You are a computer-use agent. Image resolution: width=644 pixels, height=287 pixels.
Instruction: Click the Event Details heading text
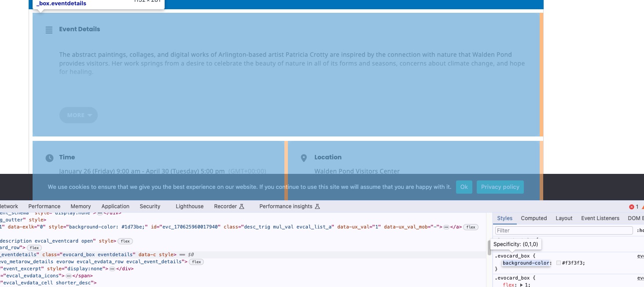pyautogui.click(x=80, y=29)
